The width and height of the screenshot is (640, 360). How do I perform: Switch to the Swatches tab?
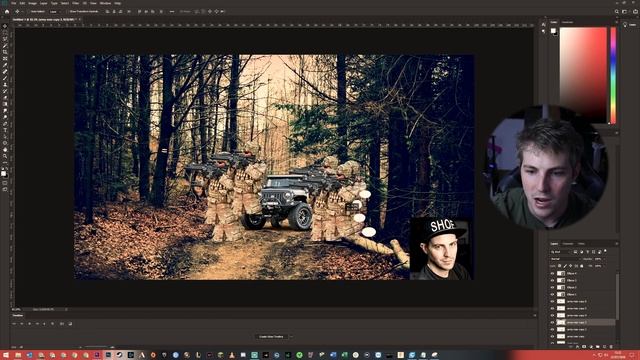point(567,22)
